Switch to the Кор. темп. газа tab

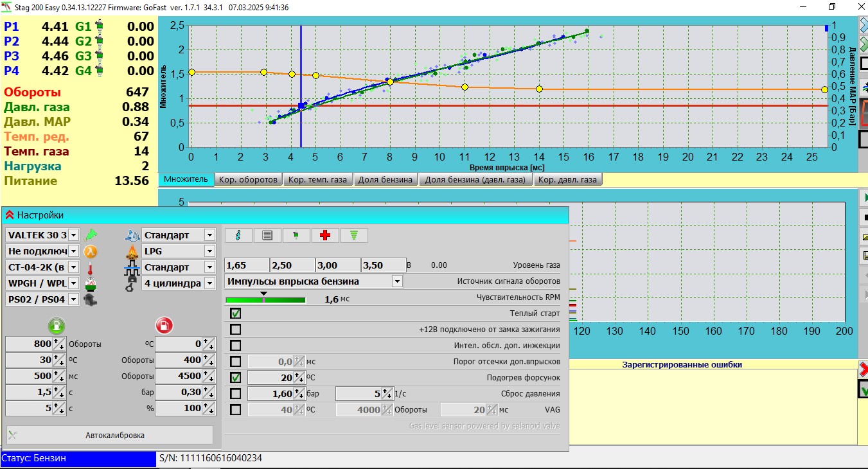tap(318, 180)
